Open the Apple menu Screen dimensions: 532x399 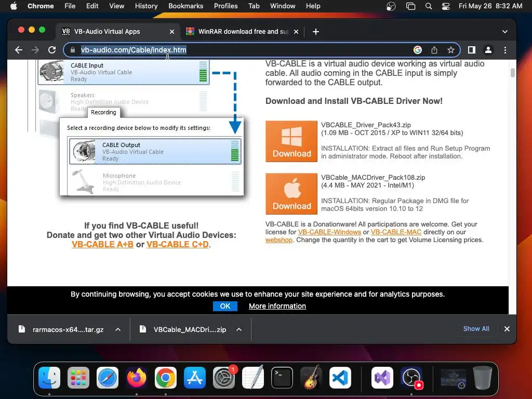point(14,6)
